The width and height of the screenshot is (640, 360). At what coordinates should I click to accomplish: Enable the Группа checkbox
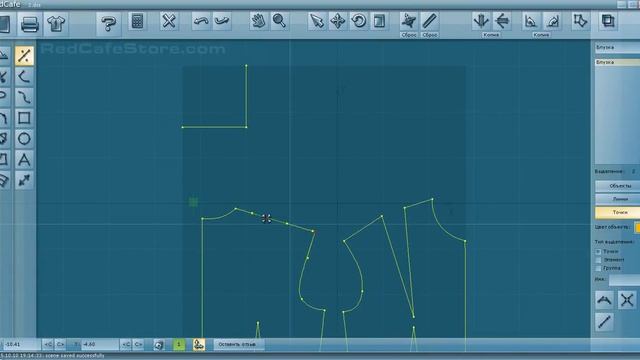click(598, 268)
